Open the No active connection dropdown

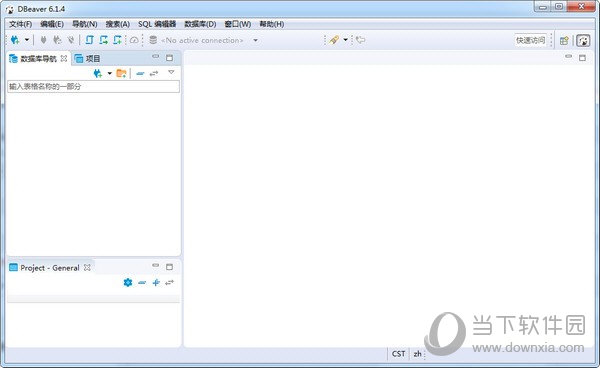(x=255, y=40)
